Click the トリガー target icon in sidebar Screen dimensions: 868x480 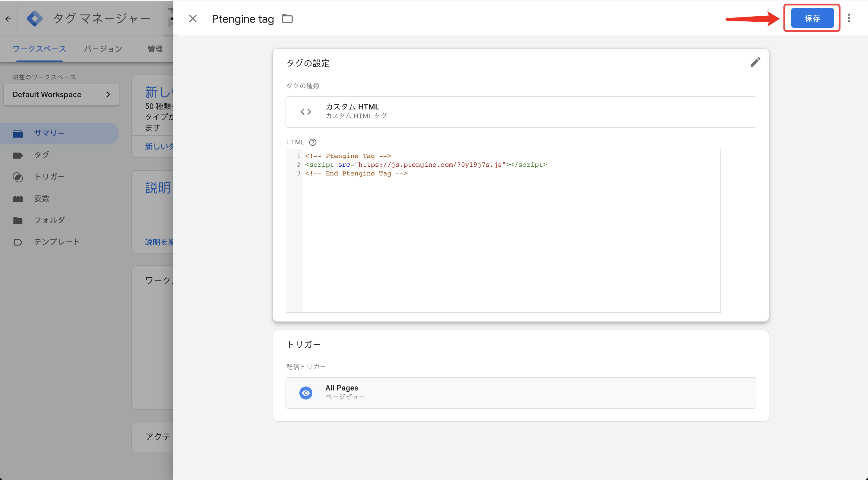pos(18,177)
